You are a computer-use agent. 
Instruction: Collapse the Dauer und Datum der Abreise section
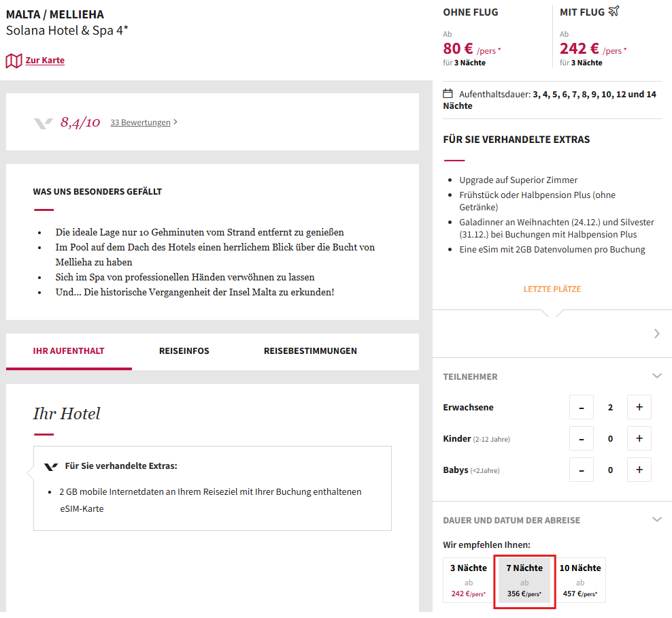click(x=656, y=520)
